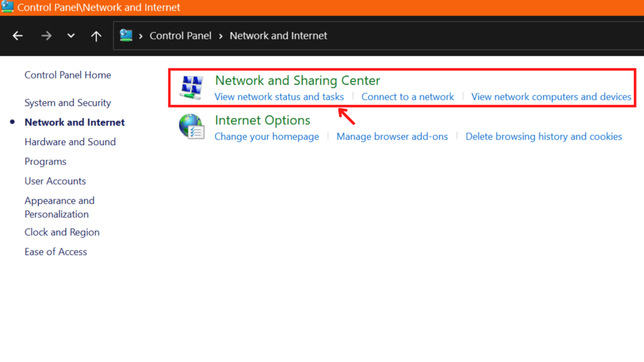
Task: Select Network and Internet breadcrumb
Action: coord(279,36)
